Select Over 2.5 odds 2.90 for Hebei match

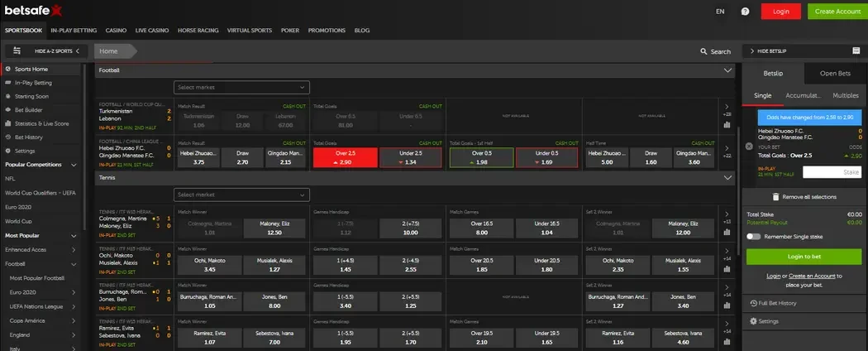tap(346, 157)
